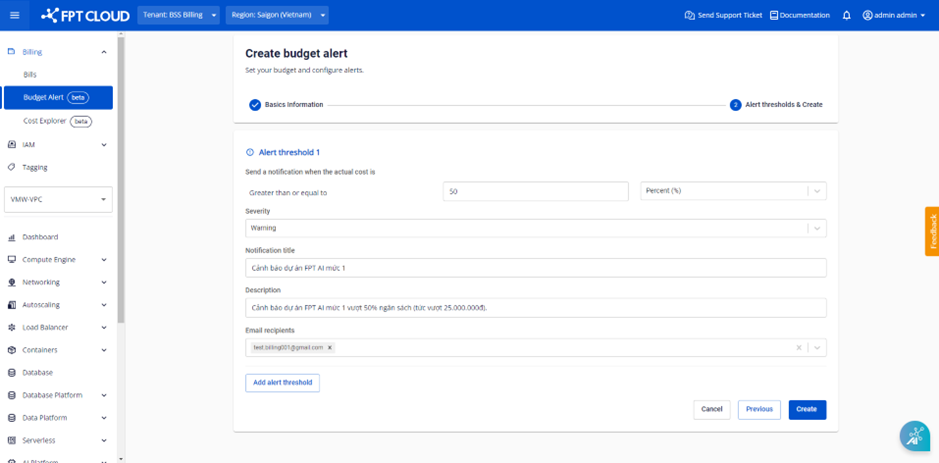Select Cost Explorer in the sidebar

pyautogui.click(x=45, y=121)
